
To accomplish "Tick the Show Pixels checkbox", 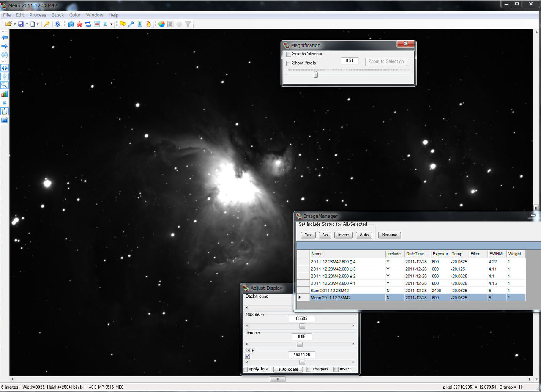I will tap(289, 63).
